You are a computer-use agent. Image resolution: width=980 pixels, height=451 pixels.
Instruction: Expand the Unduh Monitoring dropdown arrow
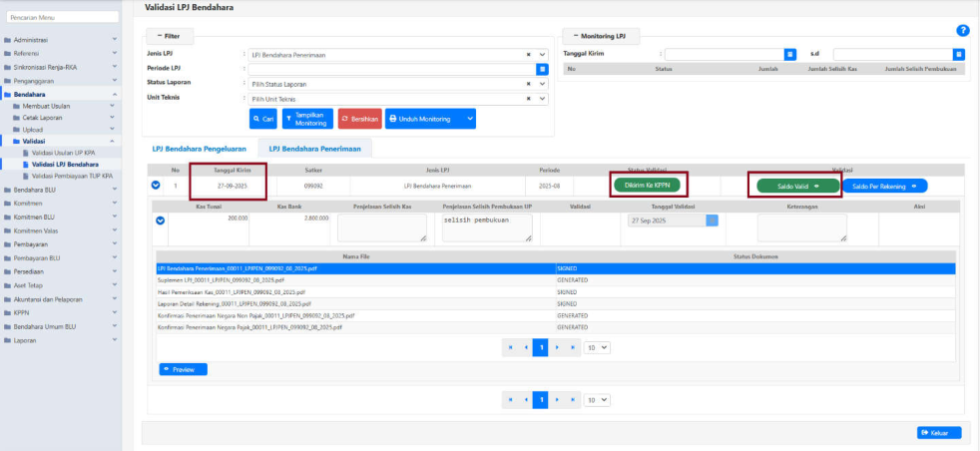(469, 119)
